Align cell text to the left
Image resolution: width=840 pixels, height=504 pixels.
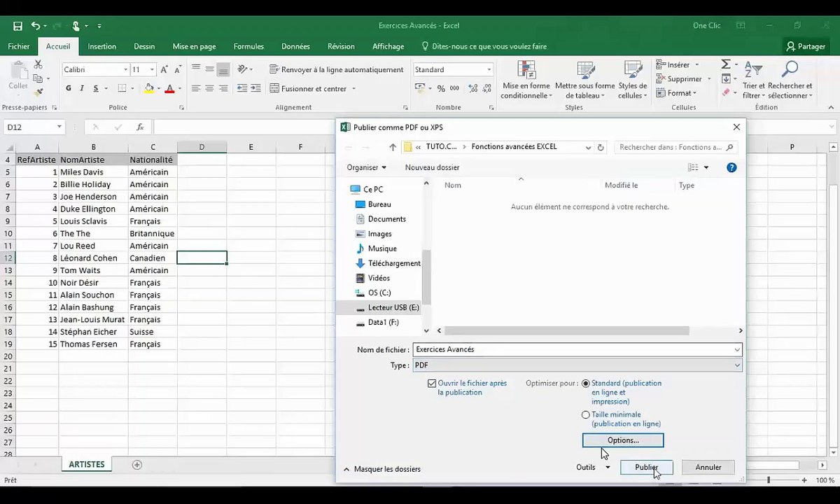pos(196,89)
